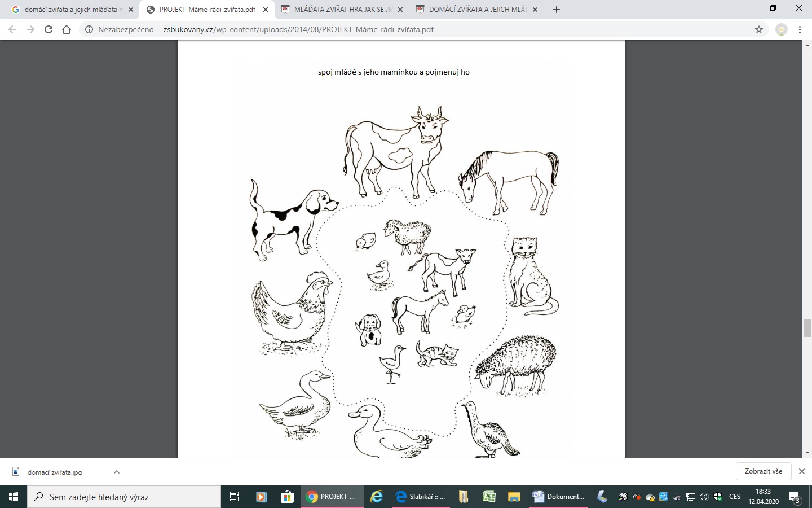Reload the current PDF page
This screenshot has height=508, width=812.
(48, 29)
